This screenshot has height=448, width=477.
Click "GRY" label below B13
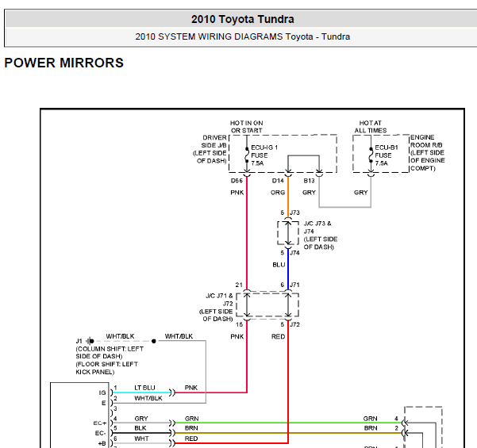(x=309, y=193)
